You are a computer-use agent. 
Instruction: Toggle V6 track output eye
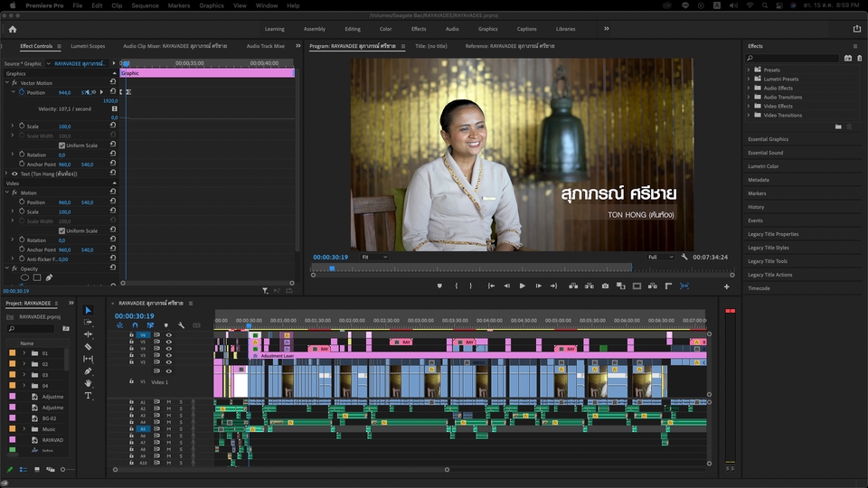click(169, 334)
